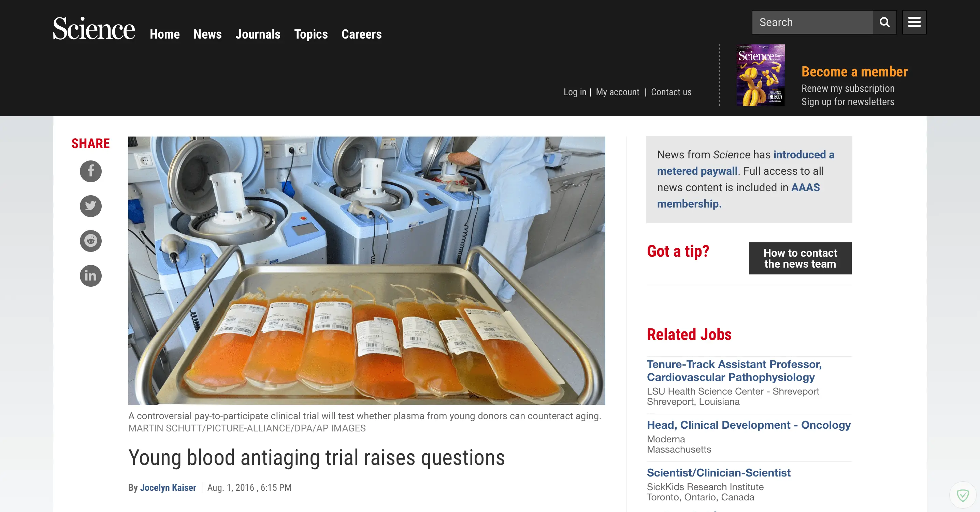Open the Careers menu item
Screen dimensions: 980x512
[361, 34]
